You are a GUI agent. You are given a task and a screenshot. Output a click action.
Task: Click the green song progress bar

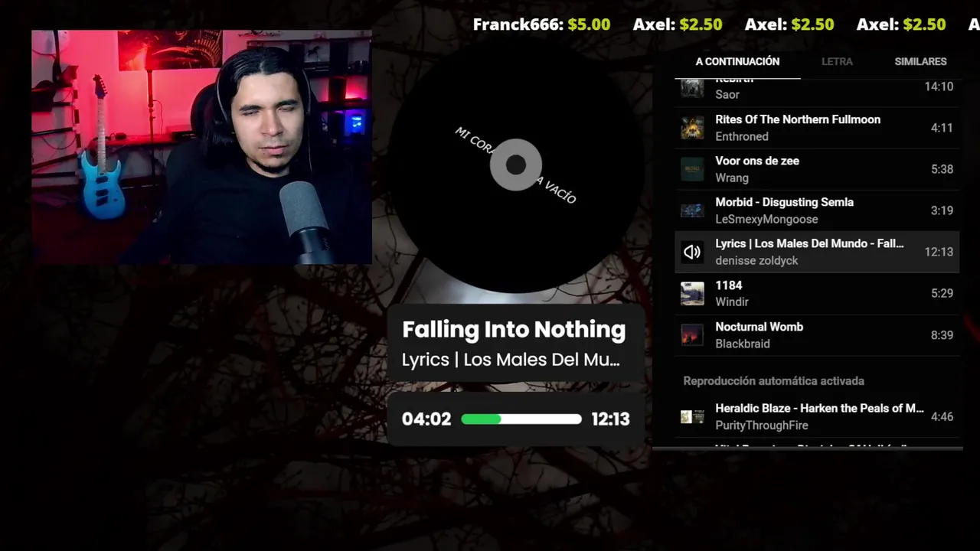click(x=521, y=419)
